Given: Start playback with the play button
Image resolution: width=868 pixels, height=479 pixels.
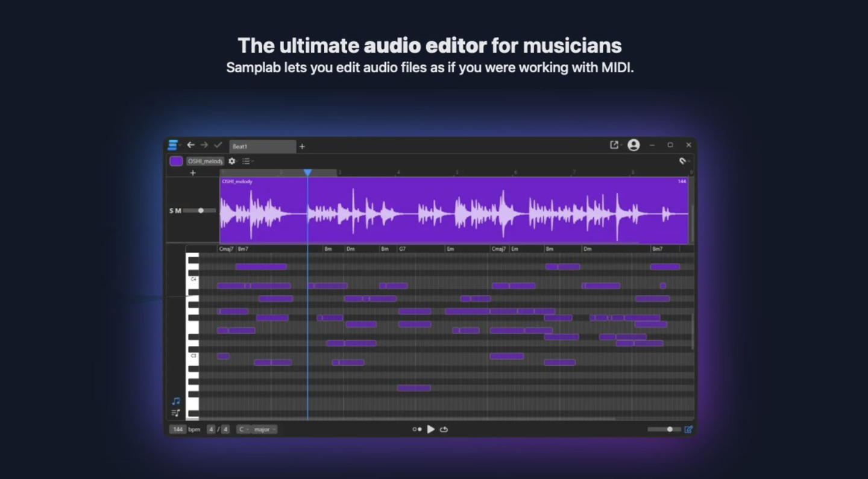Looking at the screenshot, I should pyautogui.click(x=431, y=430).
